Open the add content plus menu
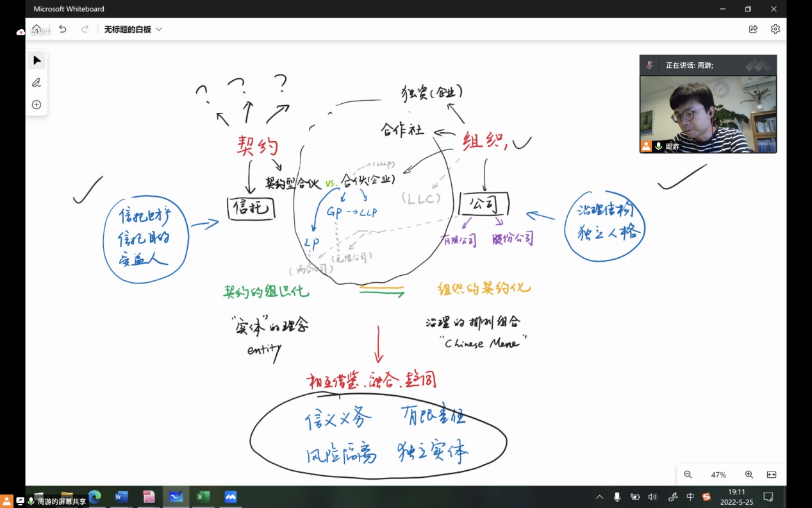 (37, 105)
